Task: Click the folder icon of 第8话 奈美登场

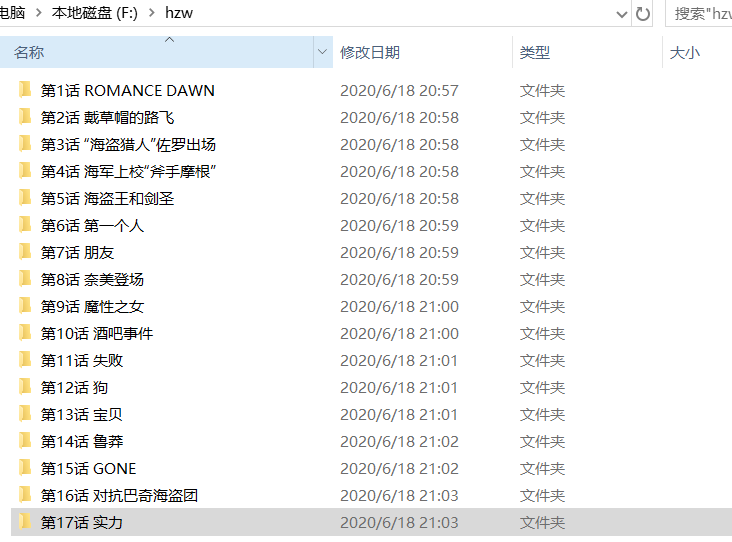Action: coord(25,279)
